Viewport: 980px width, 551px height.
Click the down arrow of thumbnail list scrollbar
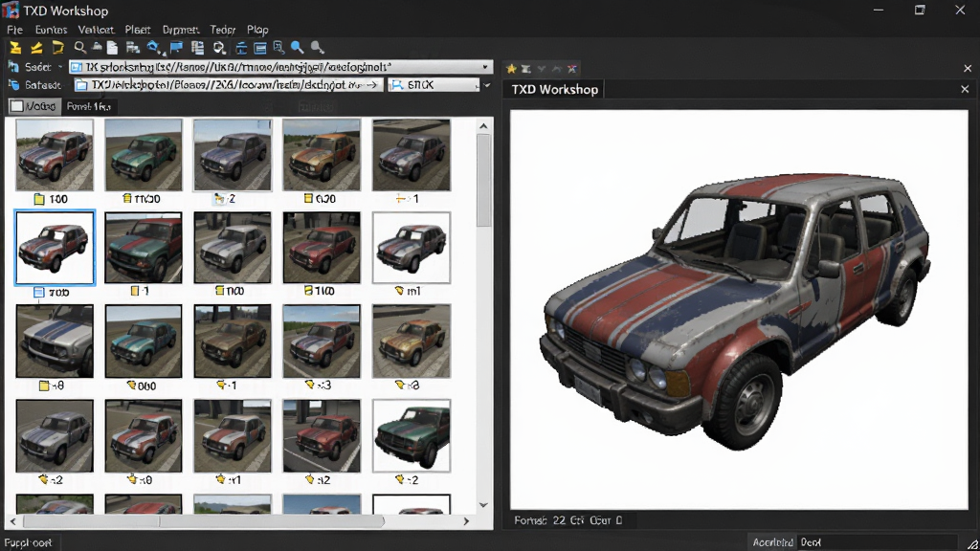[x=483, y=505]
